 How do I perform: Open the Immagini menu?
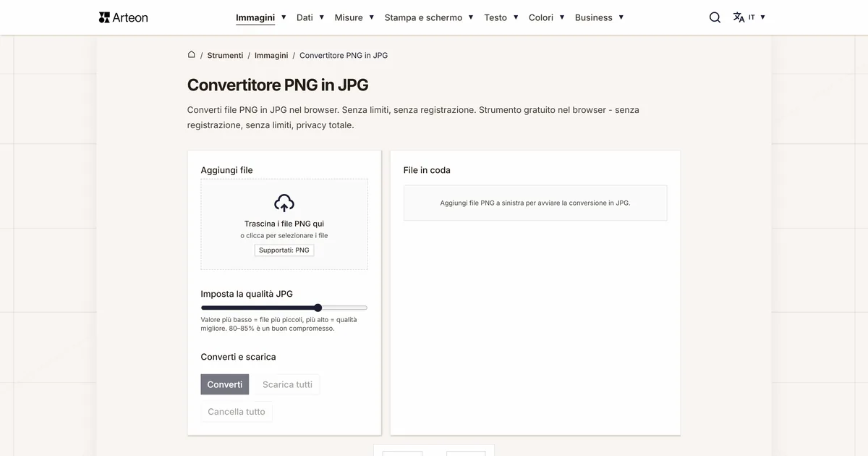[255, 17]
